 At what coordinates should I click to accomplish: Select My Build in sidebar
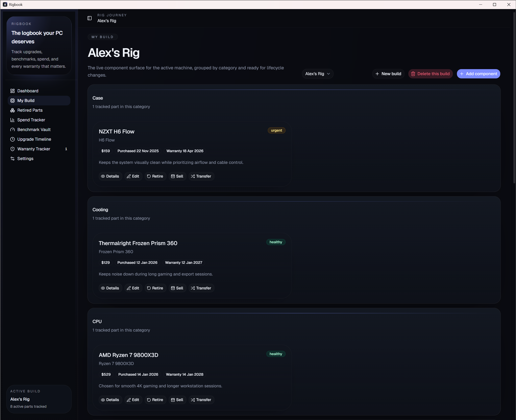coord(26,101)
